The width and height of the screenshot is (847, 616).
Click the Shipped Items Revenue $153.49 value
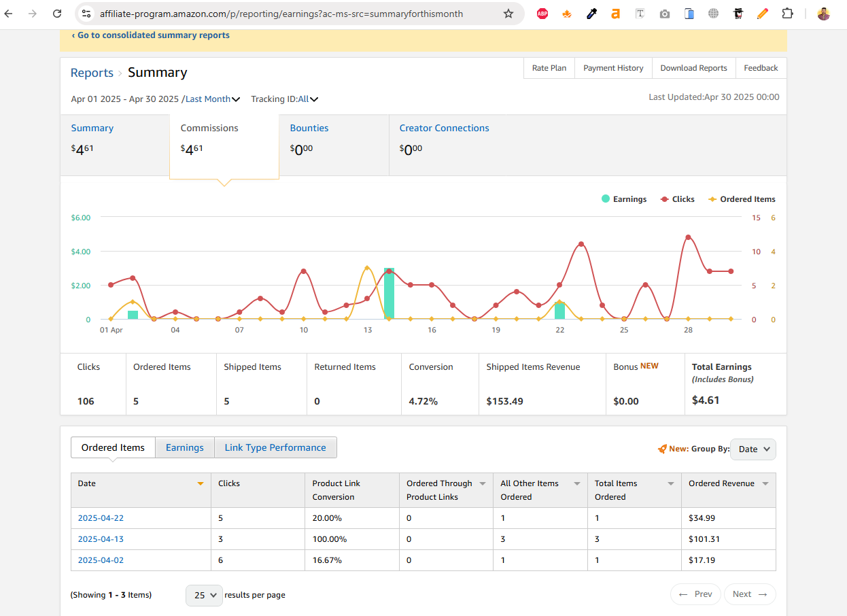pyautogui.click(x=504, y=401)
